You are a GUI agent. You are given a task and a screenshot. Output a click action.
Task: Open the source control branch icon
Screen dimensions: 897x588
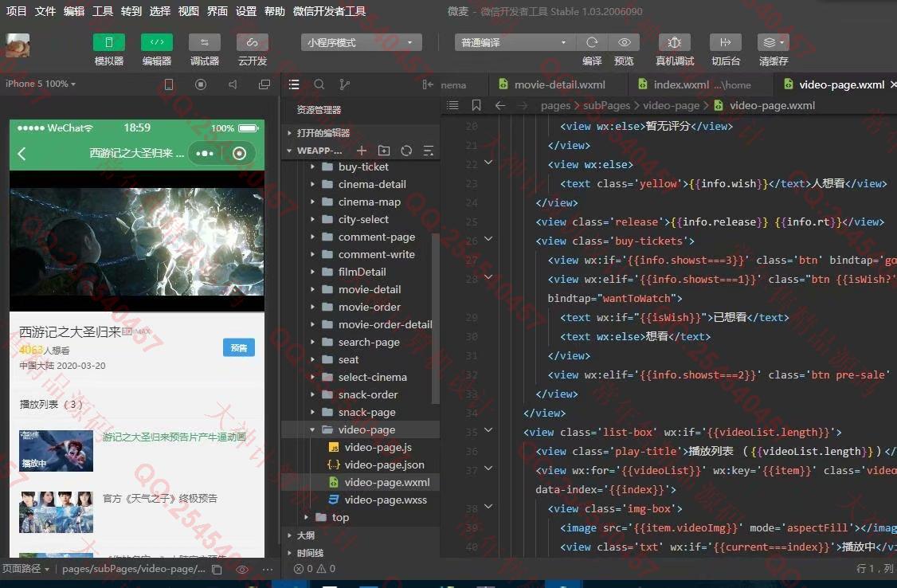point(344,84)
